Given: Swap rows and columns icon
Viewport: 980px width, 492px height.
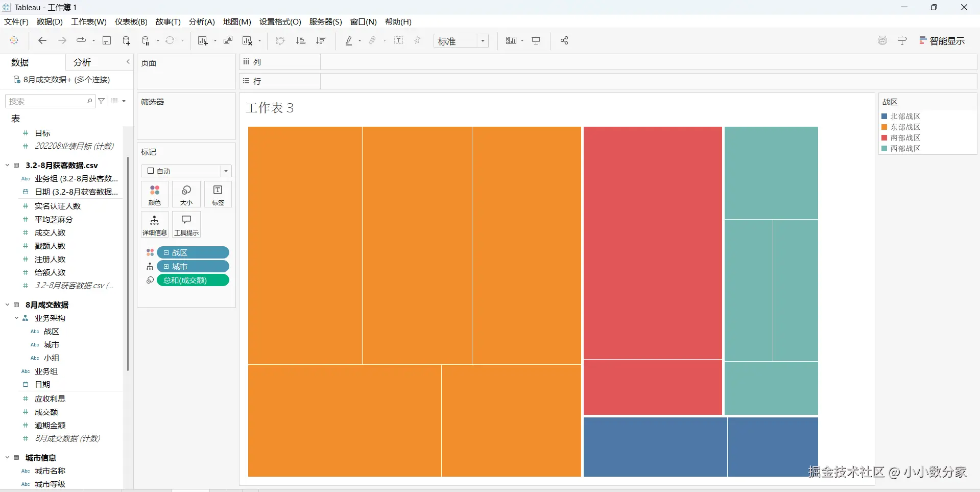Looking at the screenshot, I should pos(280,40).
